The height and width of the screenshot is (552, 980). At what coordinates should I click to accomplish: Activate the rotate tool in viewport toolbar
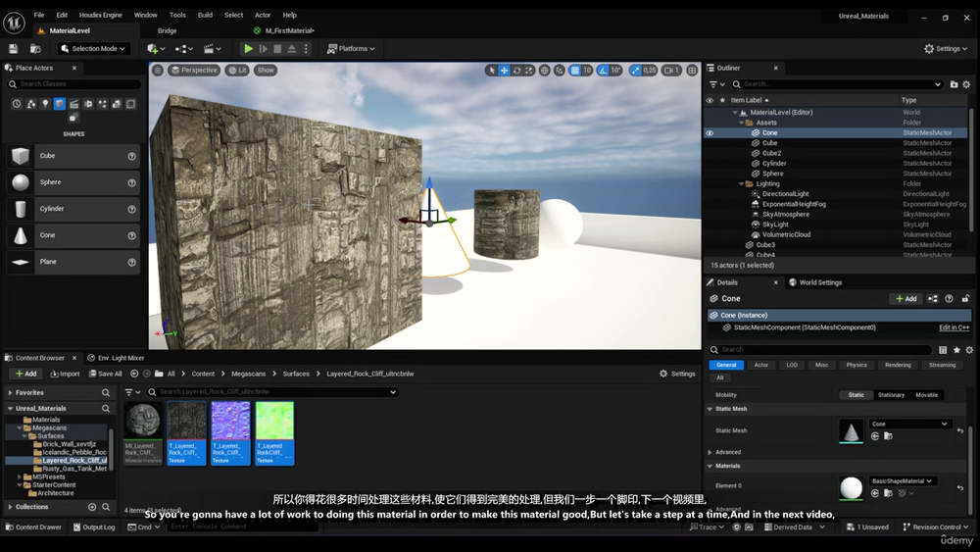[x=516, y=70]
